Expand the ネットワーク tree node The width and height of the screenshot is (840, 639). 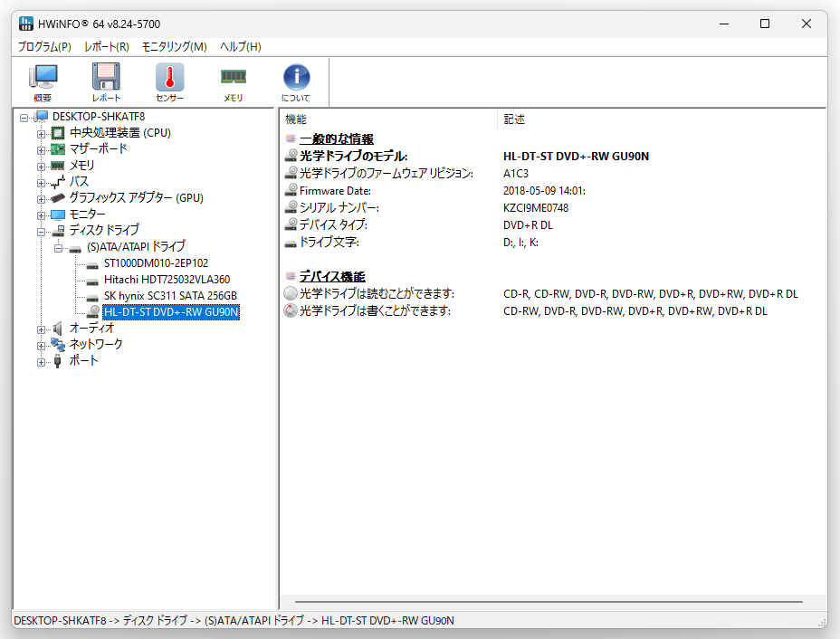pos(42,346)
